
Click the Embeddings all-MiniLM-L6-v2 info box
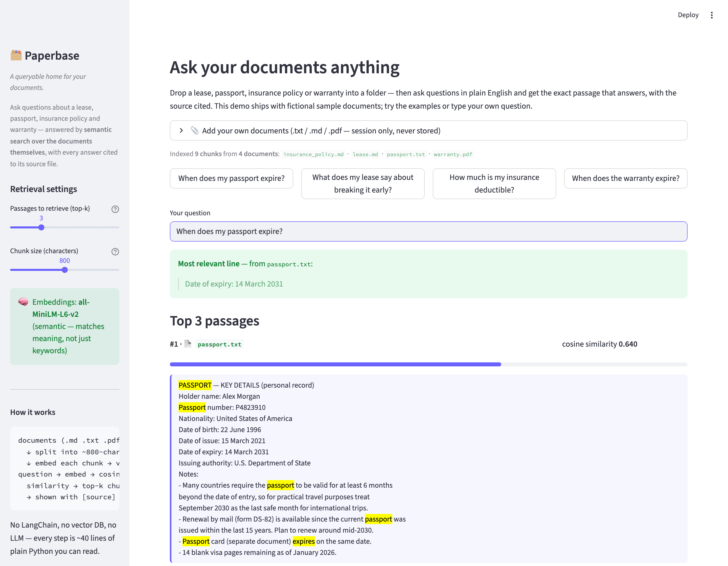click(x=65, y=326)
